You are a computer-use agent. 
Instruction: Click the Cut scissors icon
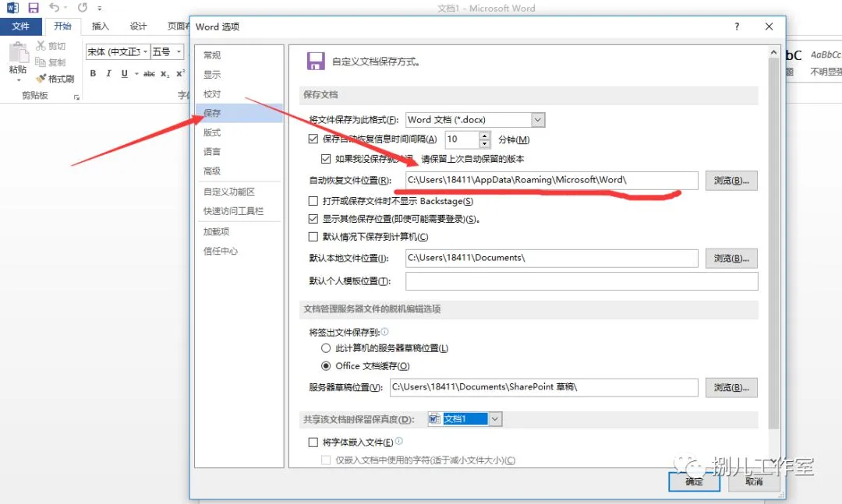click(41, 46)
